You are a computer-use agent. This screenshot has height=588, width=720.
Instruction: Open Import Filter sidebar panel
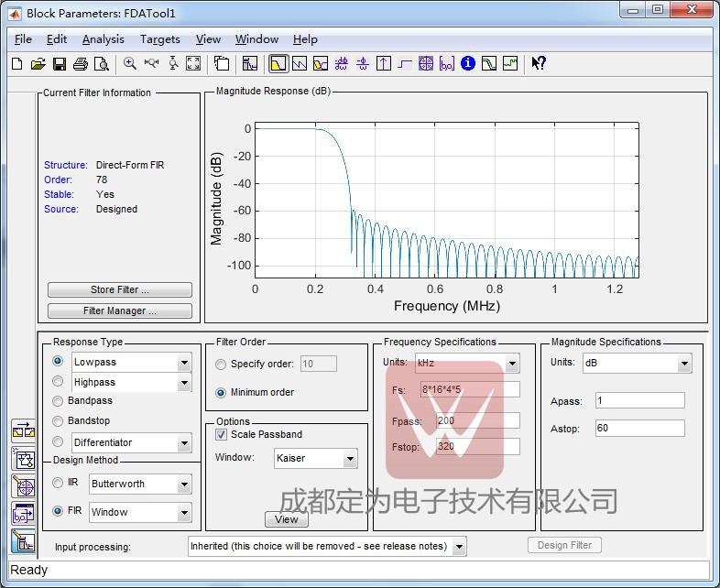pos(24,513)
